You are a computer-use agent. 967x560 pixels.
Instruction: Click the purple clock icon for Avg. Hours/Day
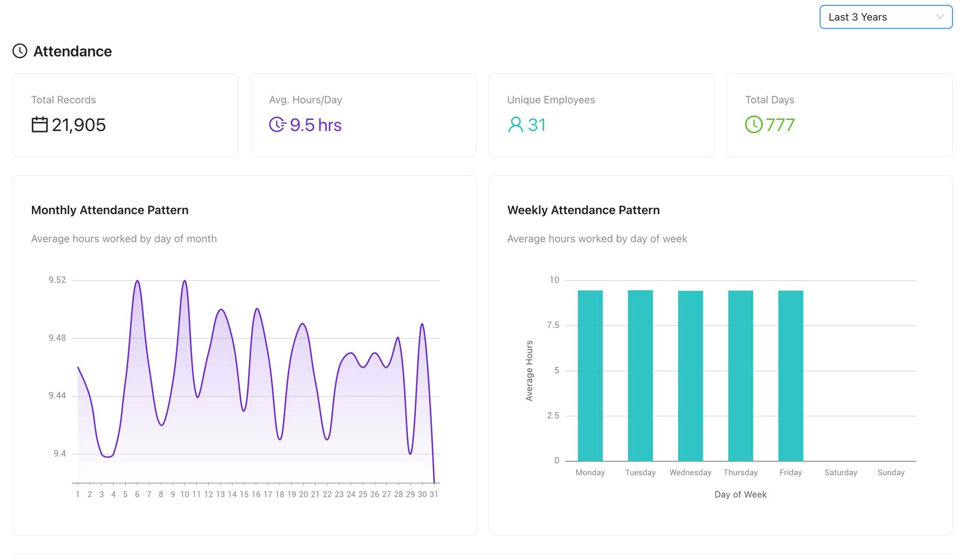tap(278, 125)
